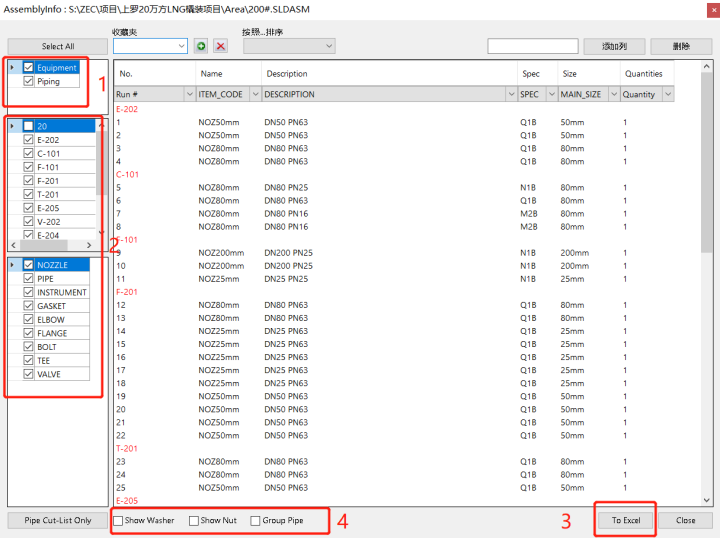Click the column name input field
This screenshot has width=720, height=538.
pos(533,46)
